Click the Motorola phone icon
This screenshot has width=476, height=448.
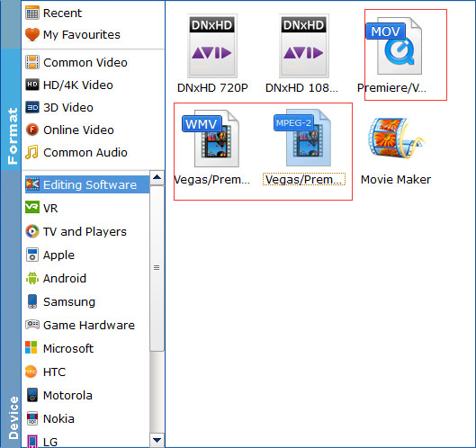point(32,395)
